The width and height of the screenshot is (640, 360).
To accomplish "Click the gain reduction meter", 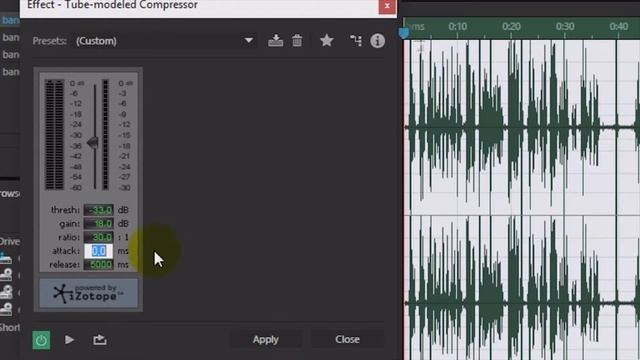I will tap(105, 135).
